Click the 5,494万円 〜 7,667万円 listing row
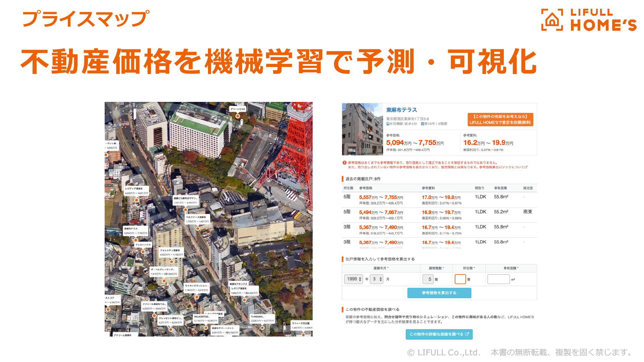Viewport: 644px width, 362px height. (439, 215)
